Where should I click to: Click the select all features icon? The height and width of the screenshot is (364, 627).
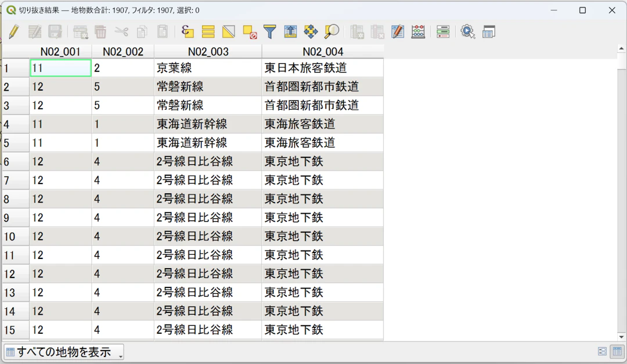(208, 31)
